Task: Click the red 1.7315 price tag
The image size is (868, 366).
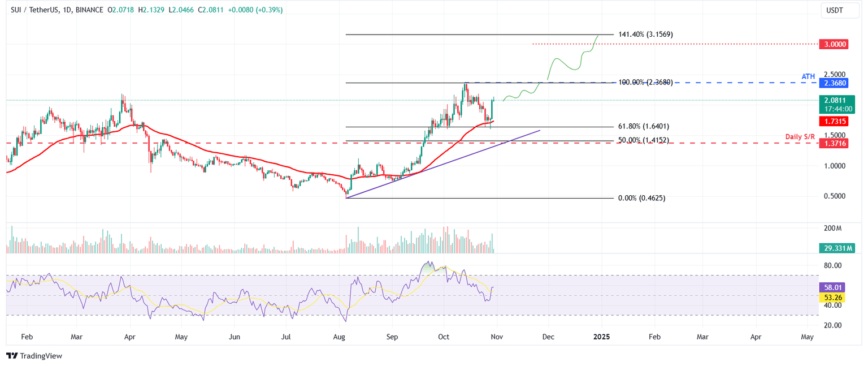Action: [835, 121]
